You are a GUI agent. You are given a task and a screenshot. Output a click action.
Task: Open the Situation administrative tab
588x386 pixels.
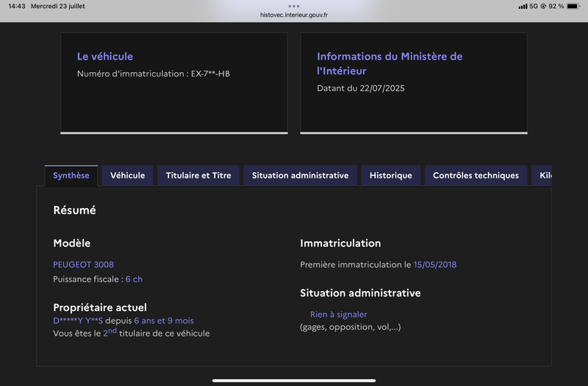(x=300, y=176)
